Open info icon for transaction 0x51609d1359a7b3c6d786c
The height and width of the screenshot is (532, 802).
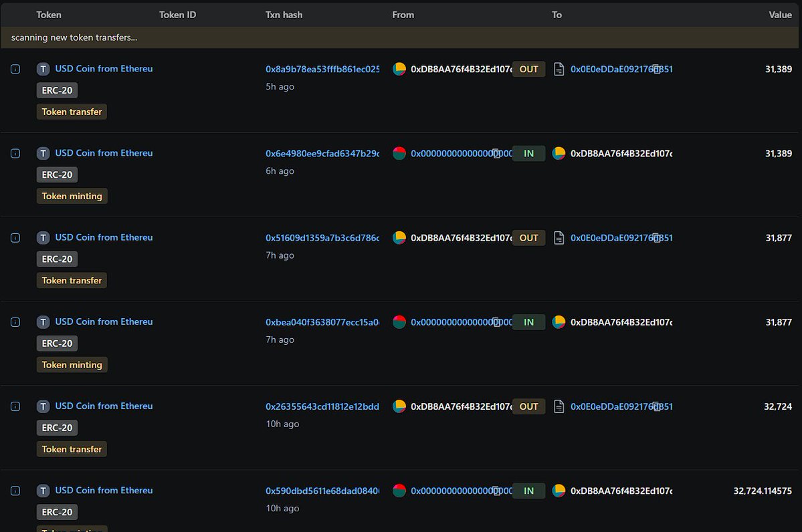15,238
